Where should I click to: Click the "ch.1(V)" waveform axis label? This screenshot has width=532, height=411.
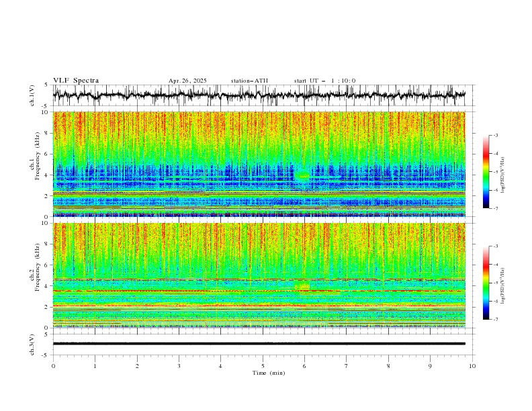click(32, 95)
